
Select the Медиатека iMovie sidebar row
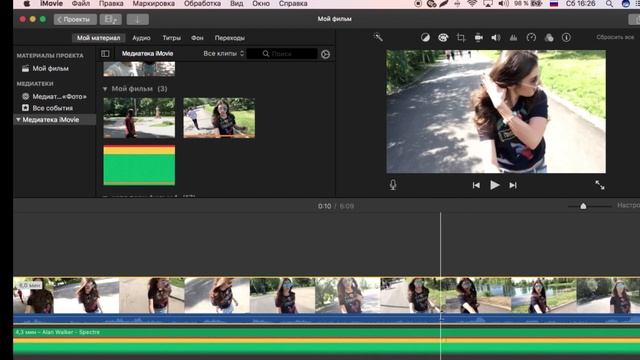click(x=55, y=120)
